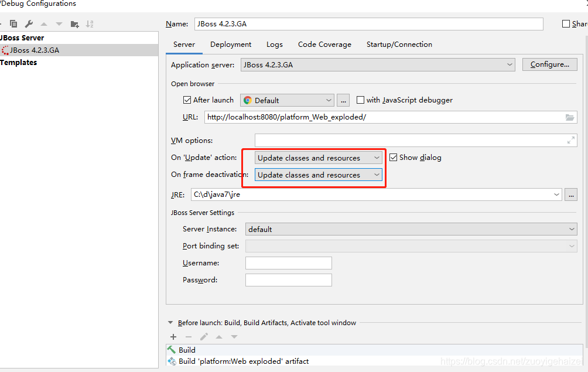
Task: Browse URL with folder icon
Action: click(x=570, y=117)
